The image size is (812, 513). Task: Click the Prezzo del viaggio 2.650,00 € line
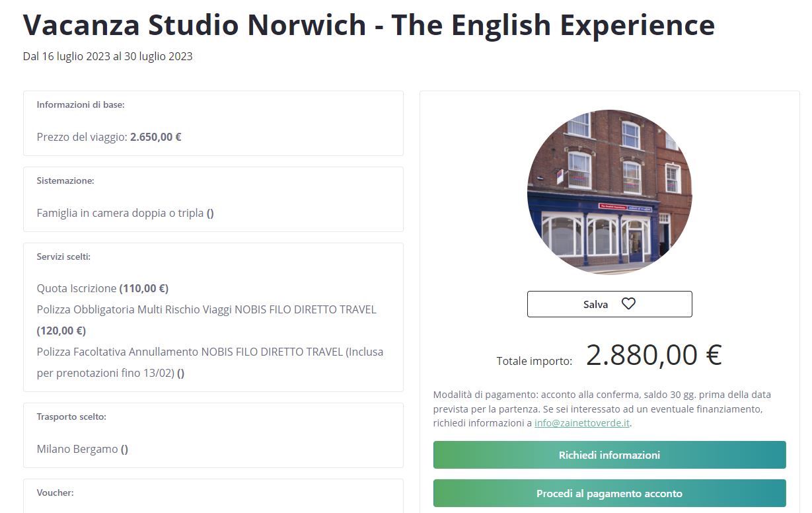point(109,138)
